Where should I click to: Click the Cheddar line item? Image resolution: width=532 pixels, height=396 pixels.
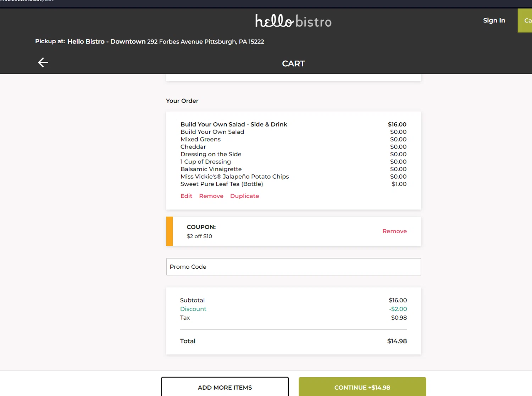click(x=193, y=147)
